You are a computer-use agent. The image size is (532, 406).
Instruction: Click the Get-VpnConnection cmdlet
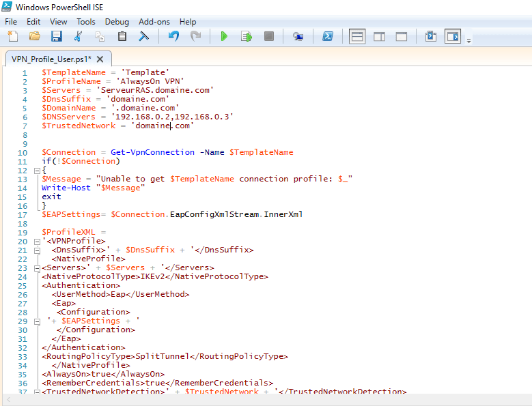(x=153, y=152)
